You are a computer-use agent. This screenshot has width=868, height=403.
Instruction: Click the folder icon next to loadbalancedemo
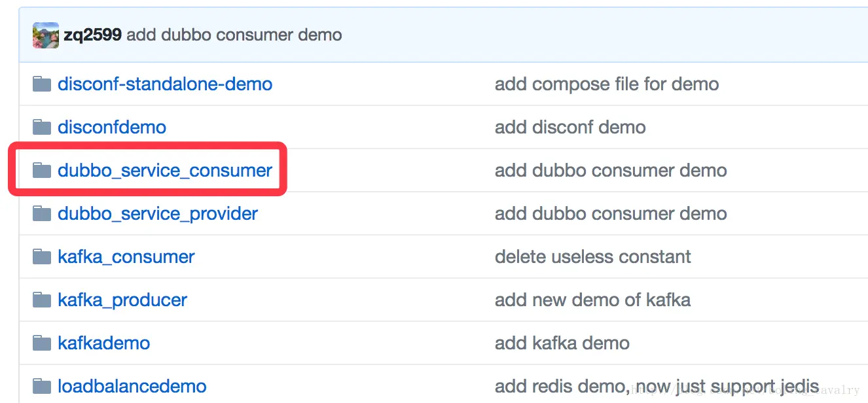click(x=42, y=387)
